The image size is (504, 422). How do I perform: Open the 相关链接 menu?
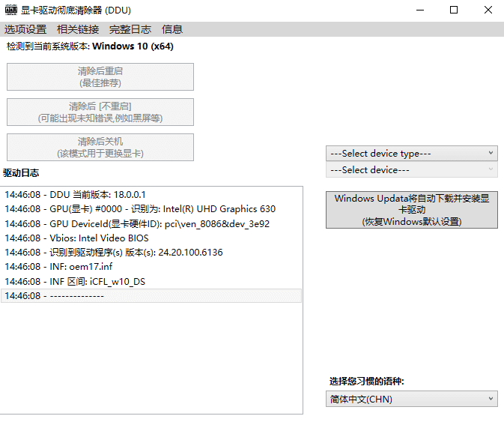(78, 29)
